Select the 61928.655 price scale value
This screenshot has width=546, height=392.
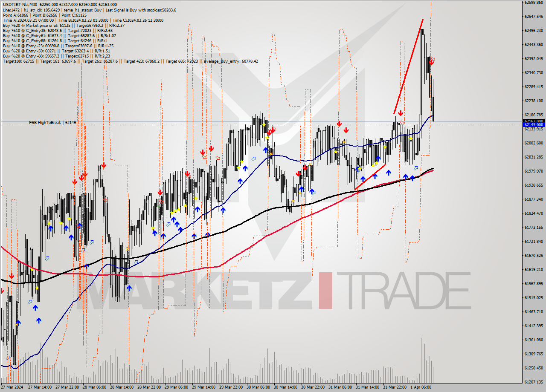[x=534, y=185]
